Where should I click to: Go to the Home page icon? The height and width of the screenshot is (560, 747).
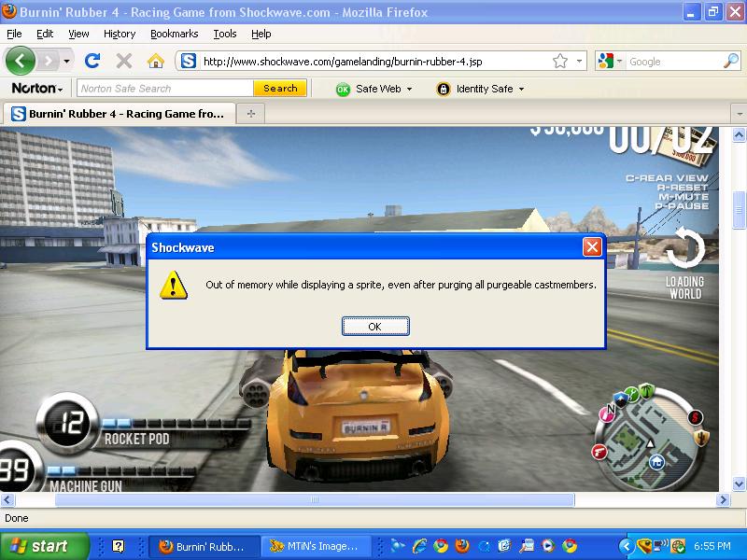pos(156,61)
